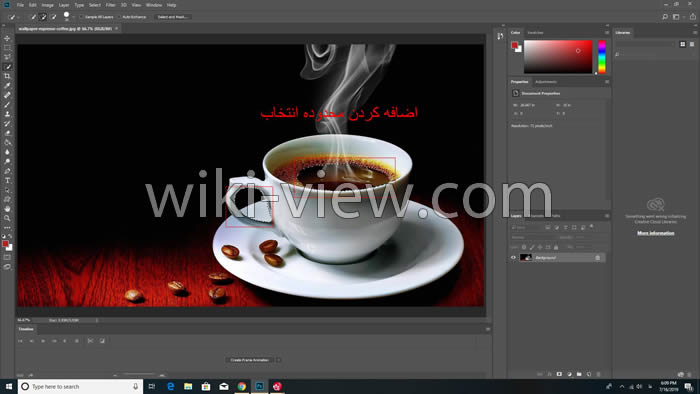
Task: Switch to the Adjustments tab
Action: (x=546, y=82)
